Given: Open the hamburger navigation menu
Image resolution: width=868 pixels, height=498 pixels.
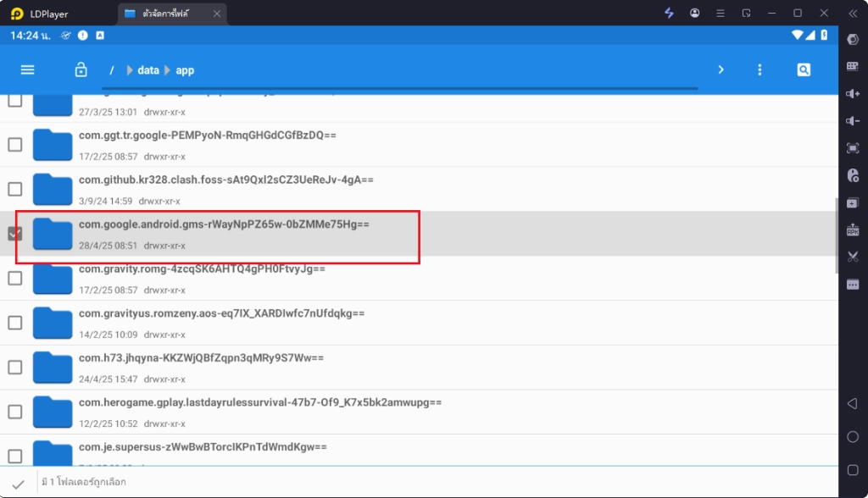Looking at the screenshot, I should (28, 69).
